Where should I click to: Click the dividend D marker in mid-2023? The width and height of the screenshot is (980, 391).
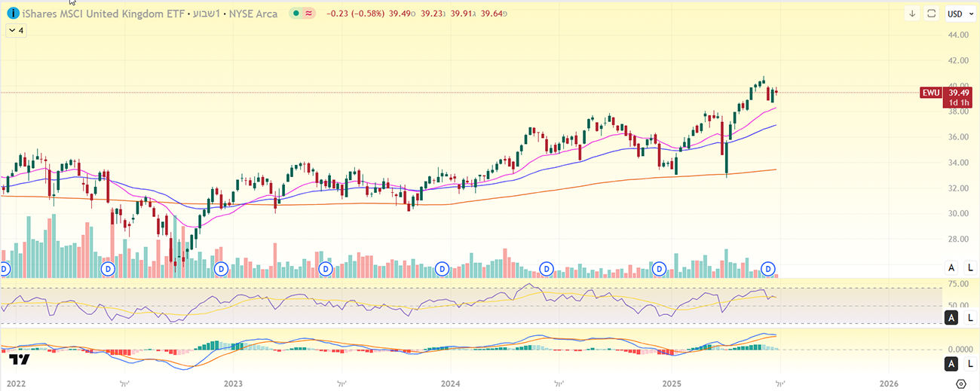pos(326,268)
